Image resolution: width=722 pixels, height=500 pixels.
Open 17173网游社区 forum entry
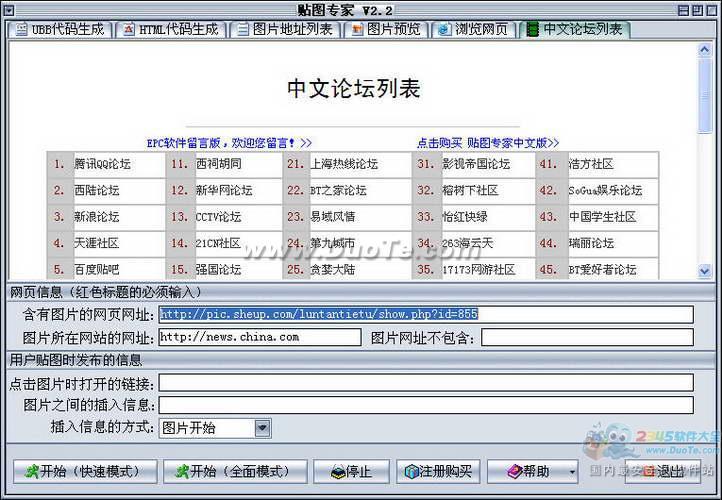(x=478, y=269)
